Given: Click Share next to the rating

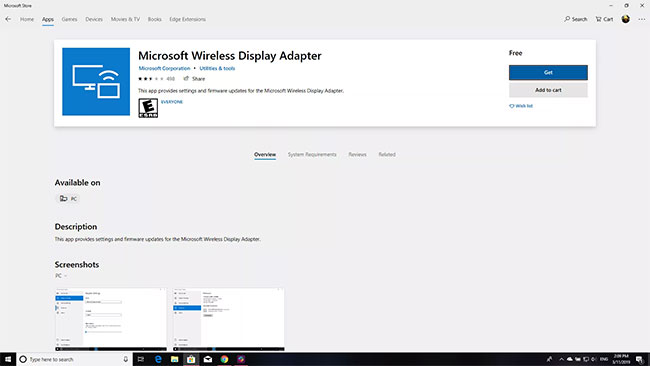Looking at the screenshot, I should point(194,79).
